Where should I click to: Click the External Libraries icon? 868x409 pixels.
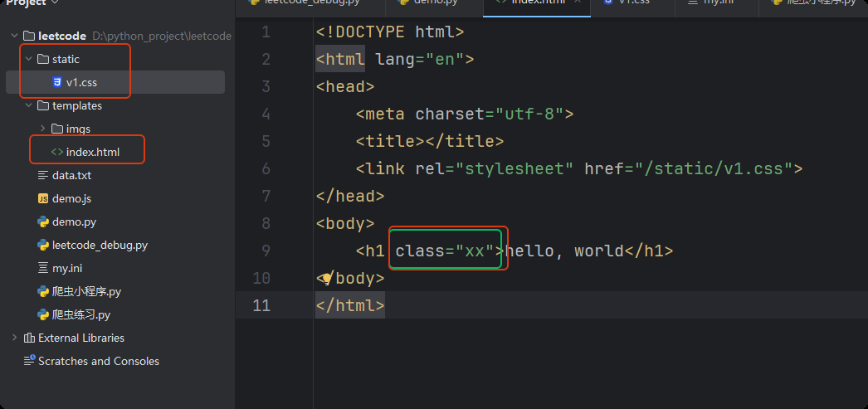tap(29, 338)
